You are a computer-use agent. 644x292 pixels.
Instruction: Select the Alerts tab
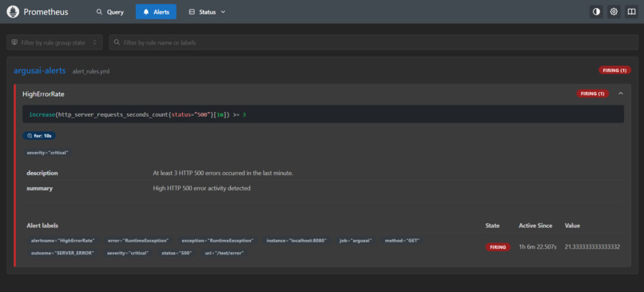(x=156, y=12)
